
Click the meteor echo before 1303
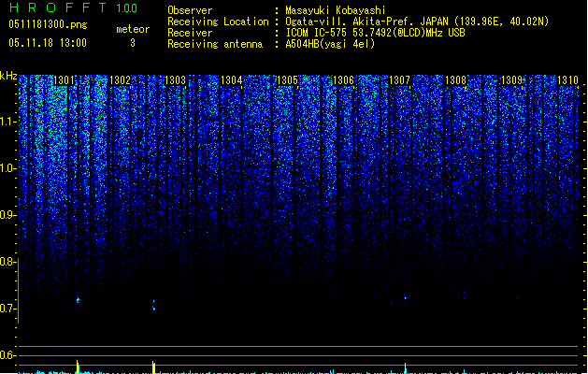pyautogui.click(x=153, y=305)
